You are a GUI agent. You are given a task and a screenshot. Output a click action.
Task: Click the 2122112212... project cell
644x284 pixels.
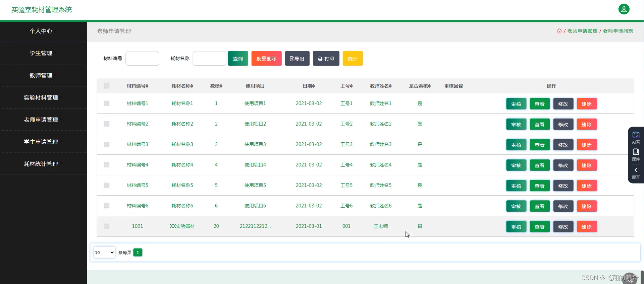pos(255,226)
